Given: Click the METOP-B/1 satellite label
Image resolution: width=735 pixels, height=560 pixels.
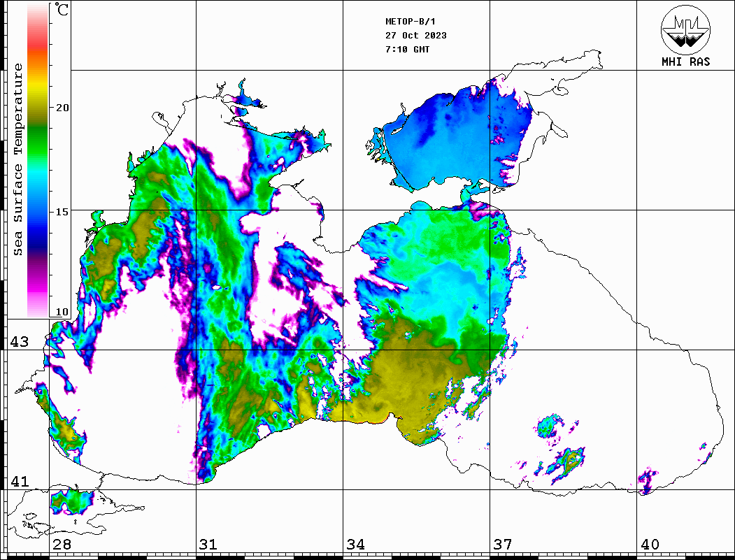Looking at the screenshot, I should pos(411,22).
